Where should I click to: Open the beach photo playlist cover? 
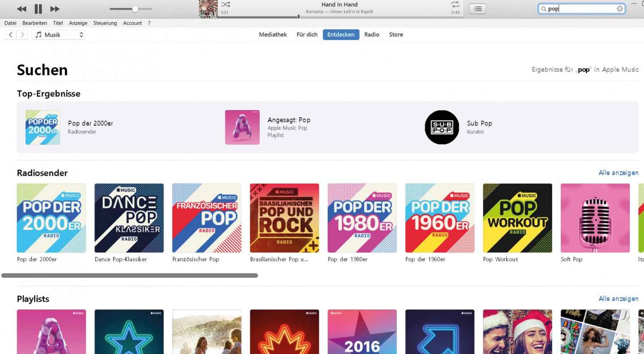(x=207, y=332)
